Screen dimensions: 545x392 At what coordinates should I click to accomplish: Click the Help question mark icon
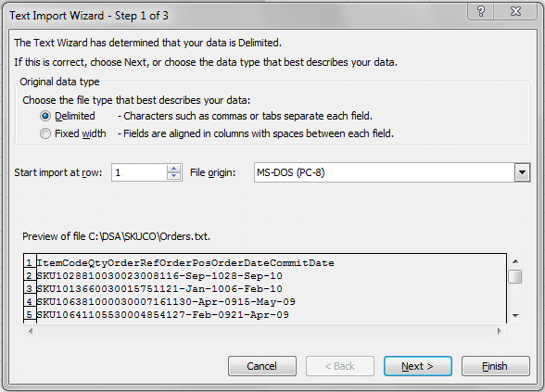(481, 11)
